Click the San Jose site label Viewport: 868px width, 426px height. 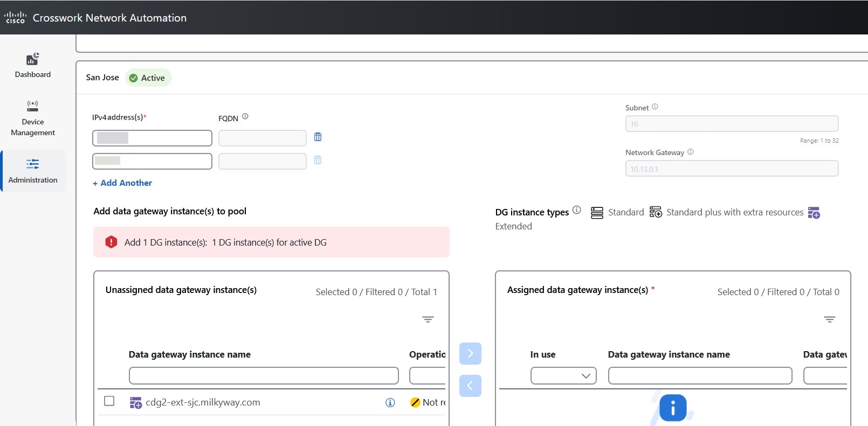[x=102, y=78]
